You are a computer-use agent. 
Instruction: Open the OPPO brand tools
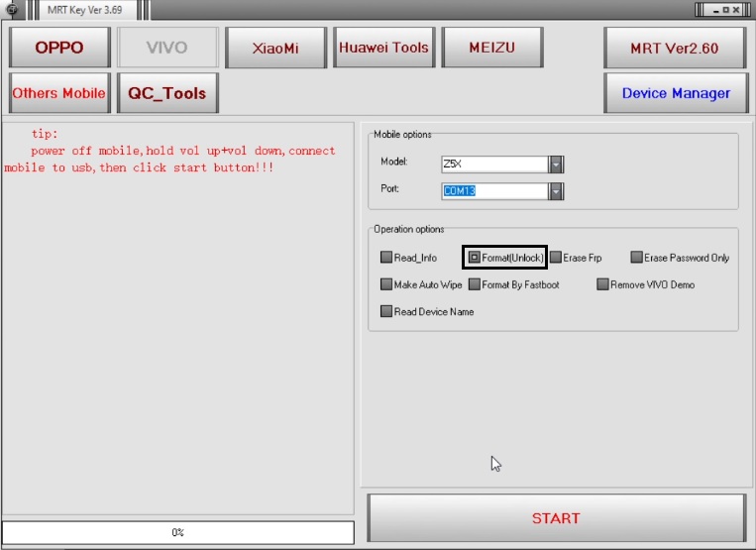click(x=59, y=48)
